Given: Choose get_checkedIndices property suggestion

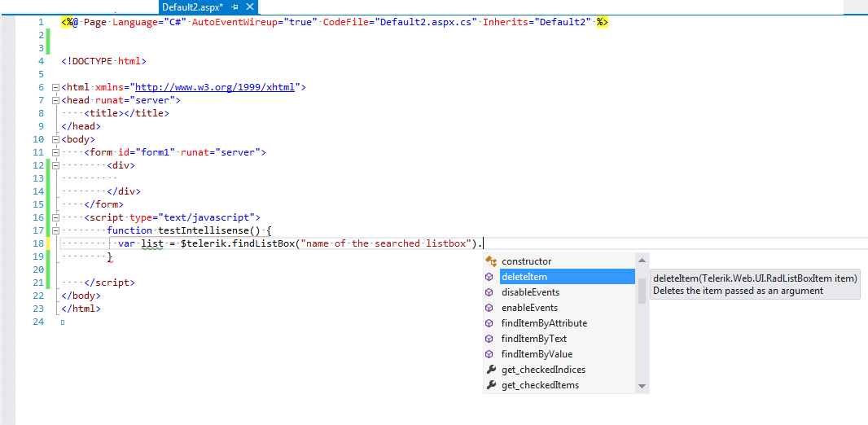Looking at the screenshot, I should pos(559,370).
